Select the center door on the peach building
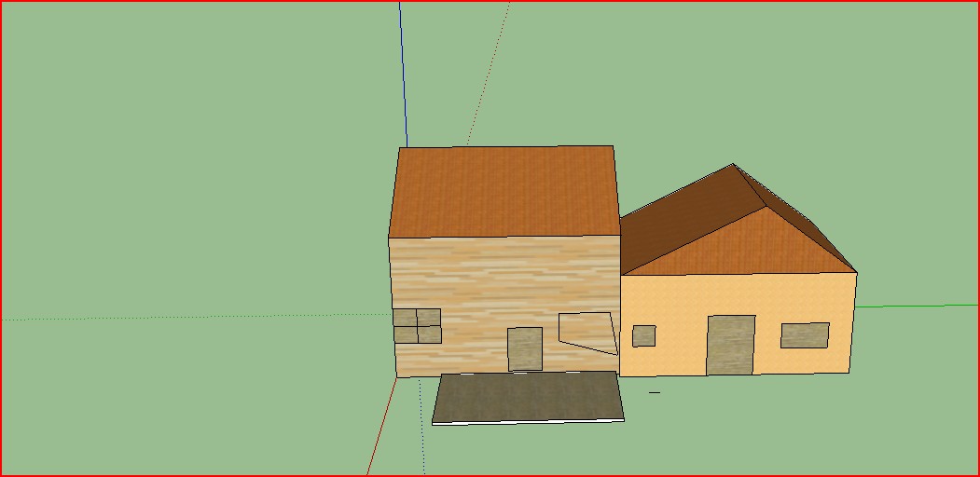 pyautogui.click(x=730, y=345)
